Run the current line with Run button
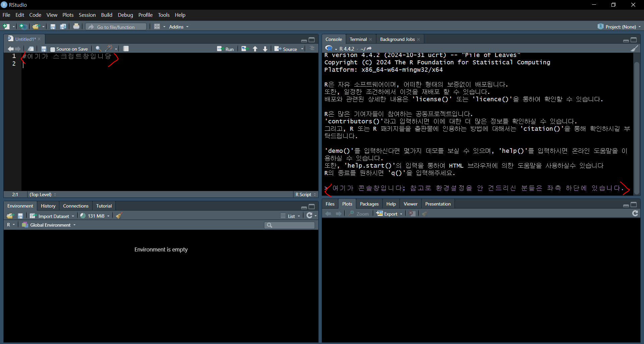Screen dimensions: 644x344 [x=225, y=49]
